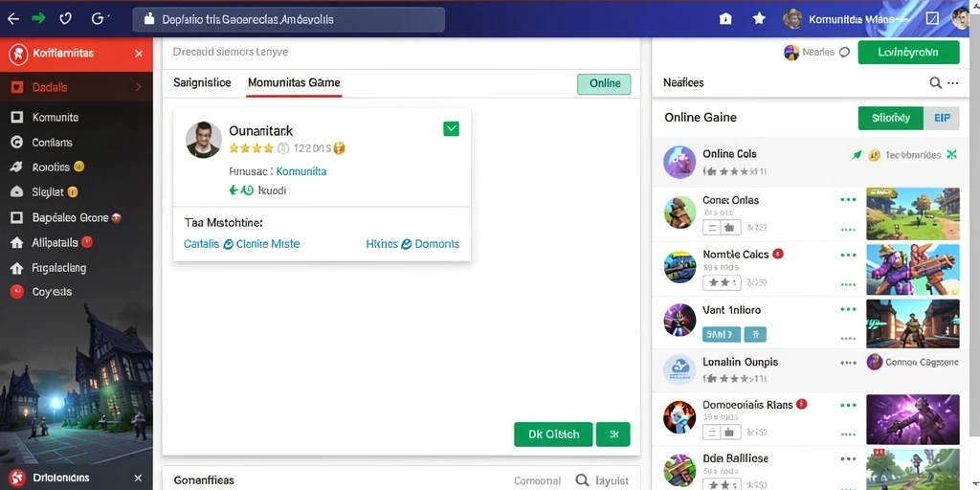Open the Clenire Mlste link
Screen dimensions: 980x490
coord(260,244)
